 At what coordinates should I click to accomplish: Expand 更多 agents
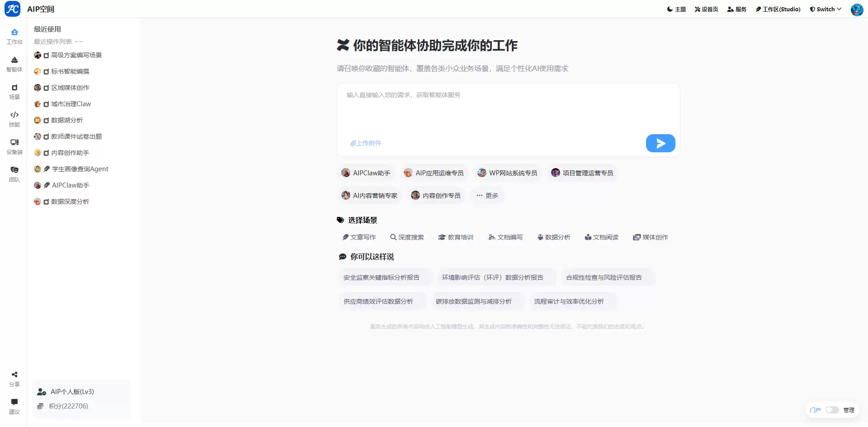coord(487,195)
